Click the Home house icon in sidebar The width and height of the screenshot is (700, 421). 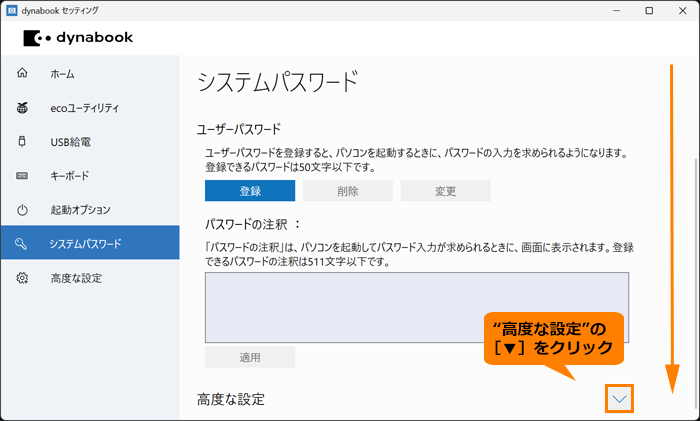pos(22,73)
